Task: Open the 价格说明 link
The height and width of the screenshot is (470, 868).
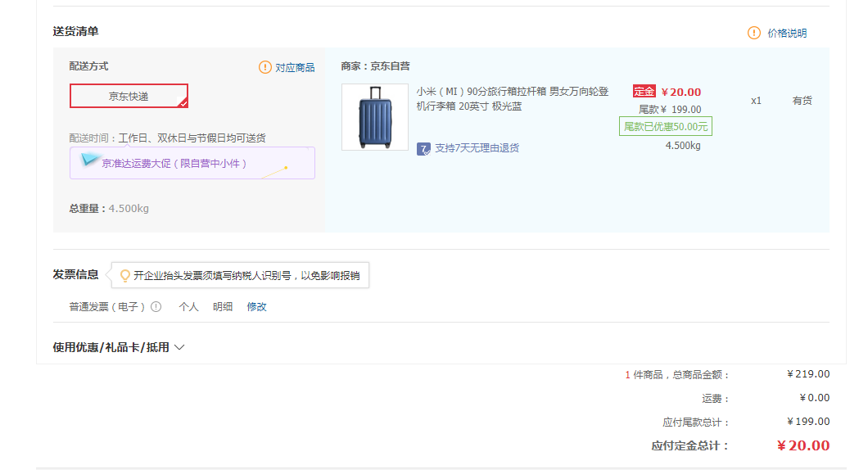Action: [x=787, y=34]
